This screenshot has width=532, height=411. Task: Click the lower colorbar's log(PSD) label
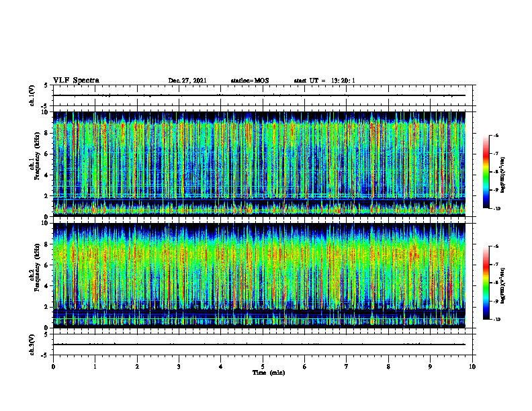[x=503, y=285]
